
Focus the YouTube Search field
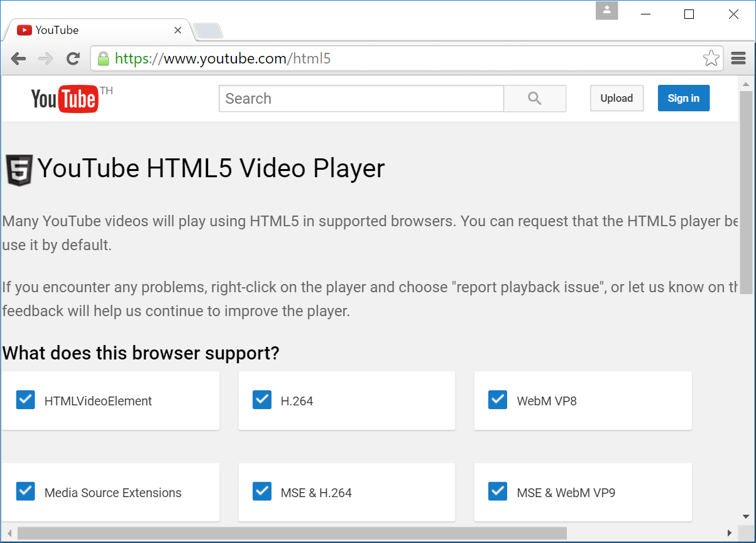[x=361, y=99]
